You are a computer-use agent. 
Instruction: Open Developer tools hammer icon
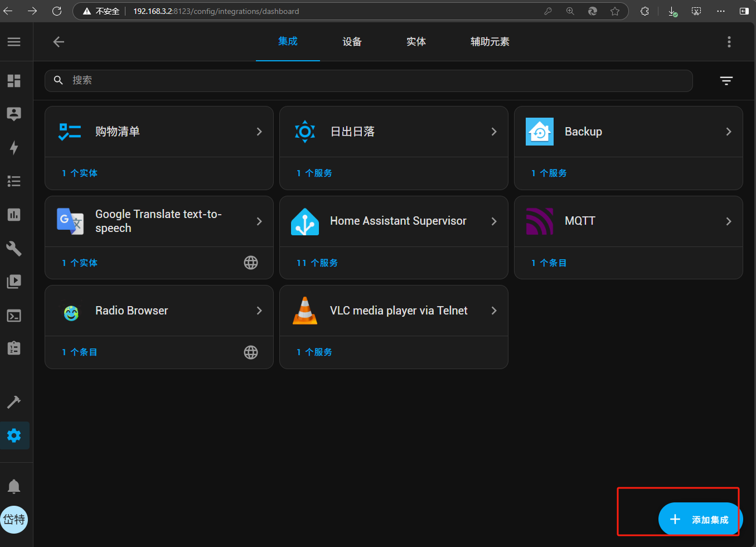[x=14, y=402]
